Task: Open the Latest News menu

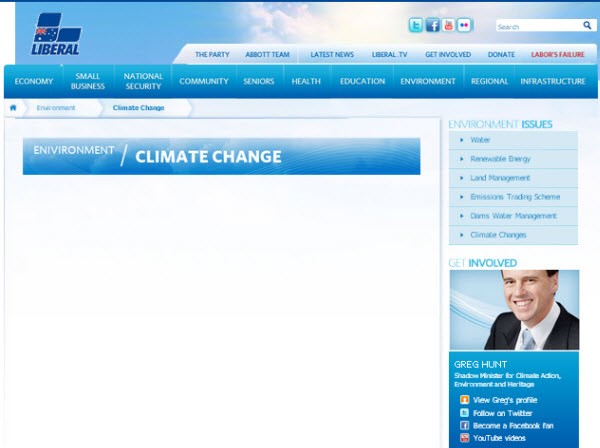Action: coord(331,54)
